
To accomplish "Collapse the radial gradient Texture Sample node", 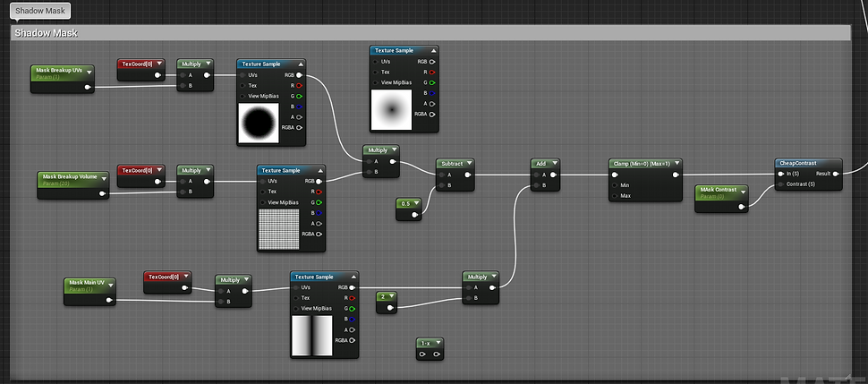I will point(433,51).
